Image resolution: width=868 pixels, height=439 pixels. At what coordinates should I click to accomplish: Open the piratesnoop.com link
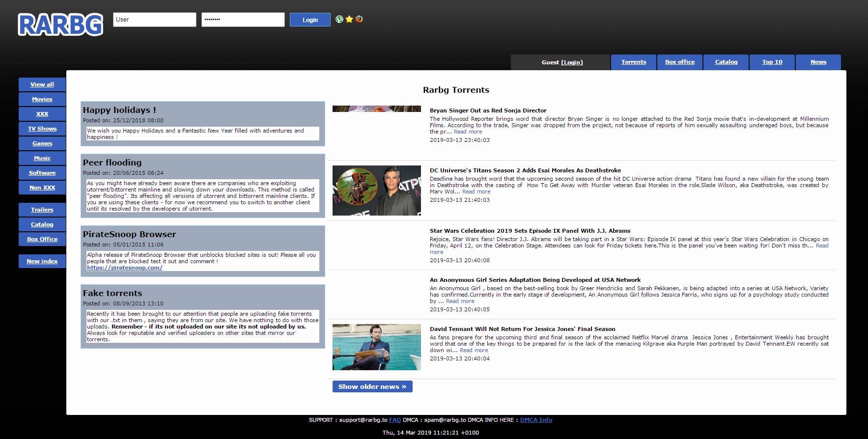tap(125, 268)
